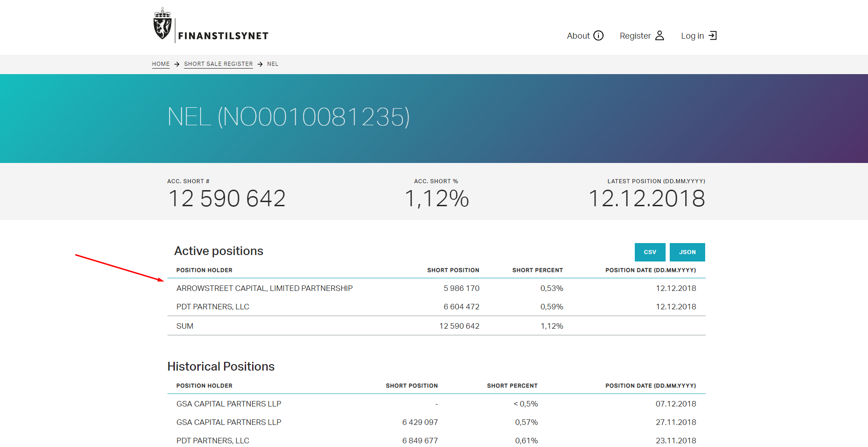Open the Log in link

click(699, 35)
